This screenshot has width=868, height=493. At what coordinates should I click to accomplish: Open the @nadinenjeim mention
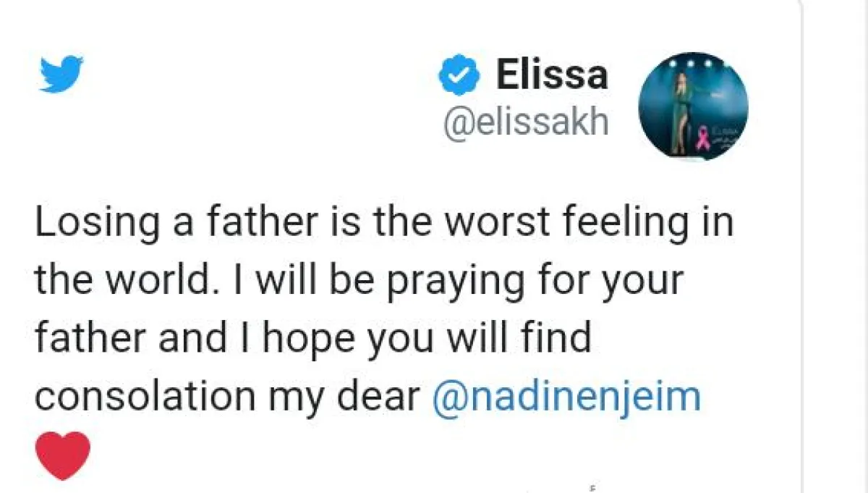(x=566, y=397)
